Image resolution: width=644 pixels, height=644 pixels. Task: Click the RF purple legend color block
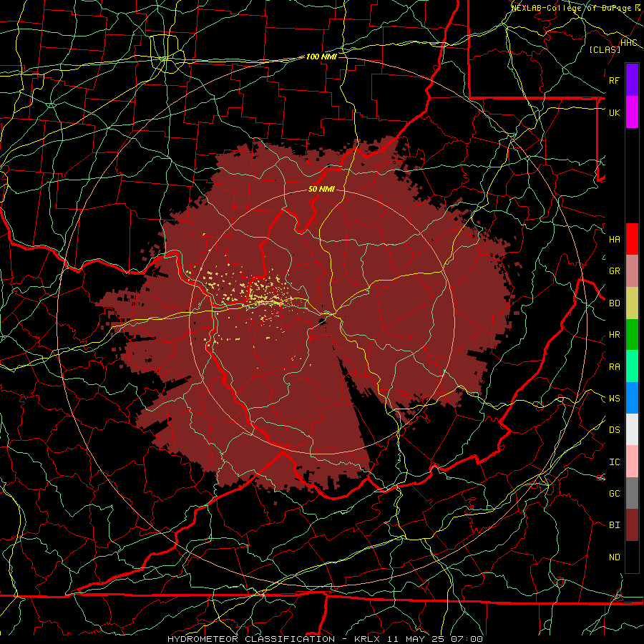pos(632,80)
